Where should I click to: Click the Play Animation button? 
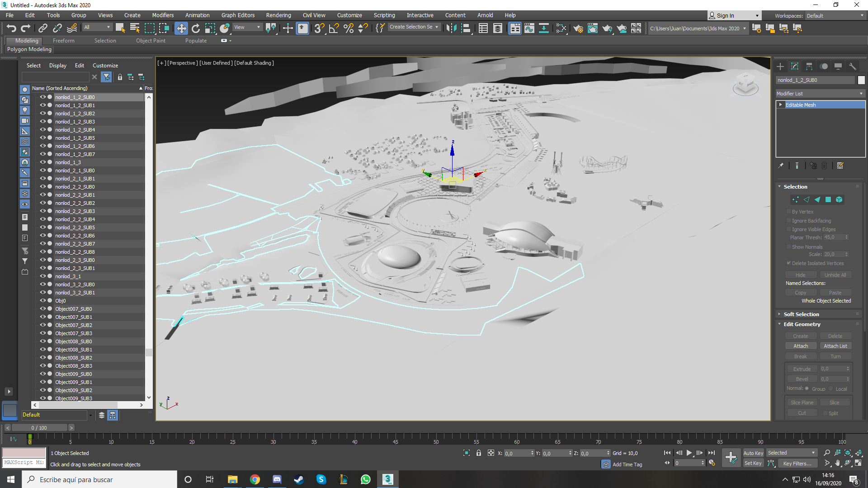coord(689,453)
